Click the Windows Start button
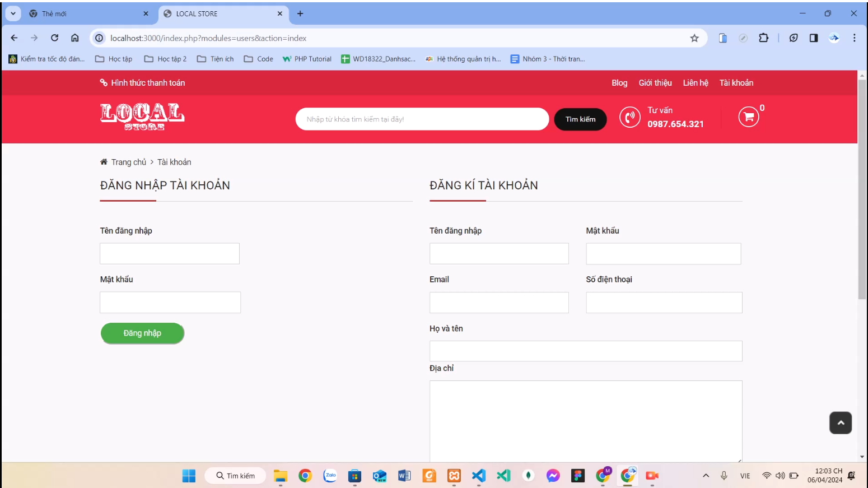This screenshot has height=488, width=868. (189, 476)
